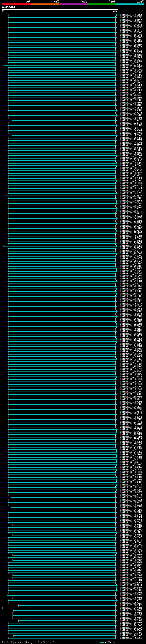Open hit UniRef100_Q0ITS8
This screenshot has width=146, height=644.
(131, 25)
